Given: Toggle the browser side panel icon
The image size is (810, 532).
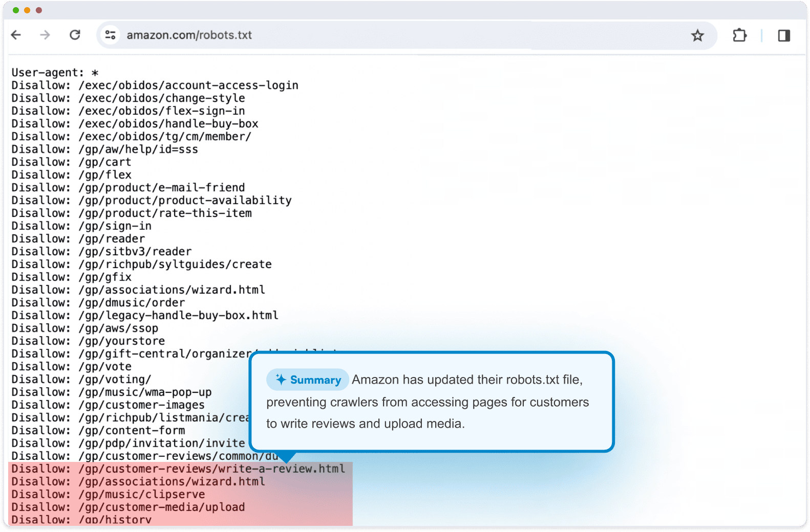Looking at the screenshot, I should pyautogui.click(x=784, y=35).
